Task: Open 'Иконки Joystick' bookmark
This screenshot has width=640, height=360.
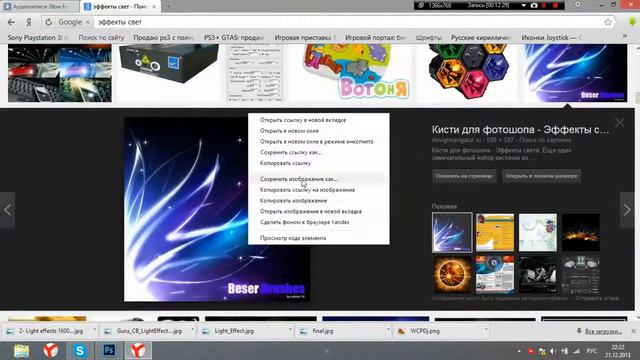Action: [x=552, y=38]
